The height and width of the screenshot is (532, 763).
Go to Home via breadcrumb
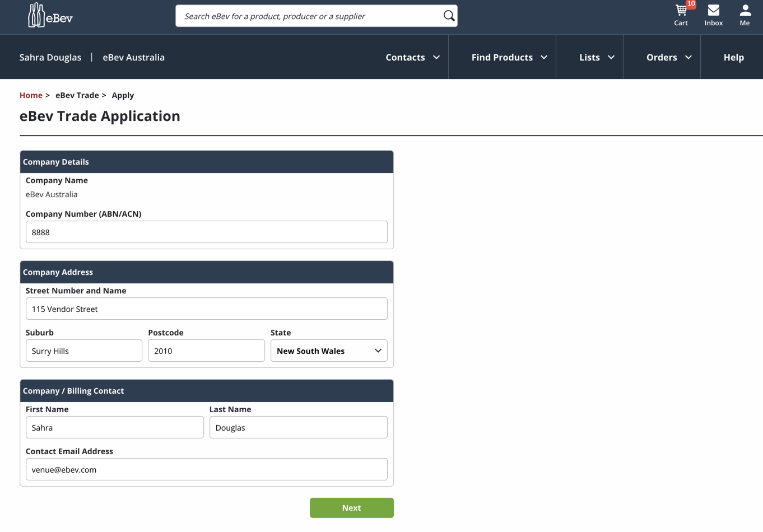point(31,95)
